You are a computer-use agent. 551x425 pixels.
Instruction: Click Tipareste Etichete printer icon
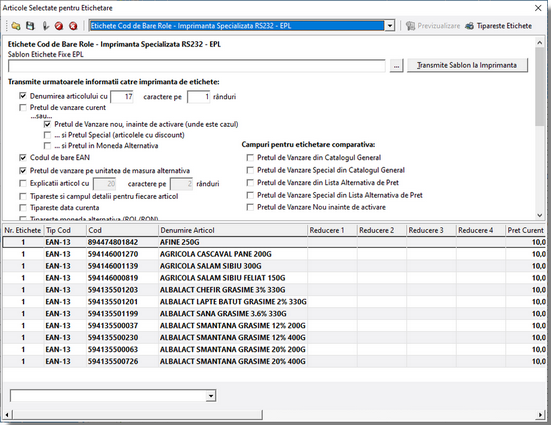coord(469,26)
